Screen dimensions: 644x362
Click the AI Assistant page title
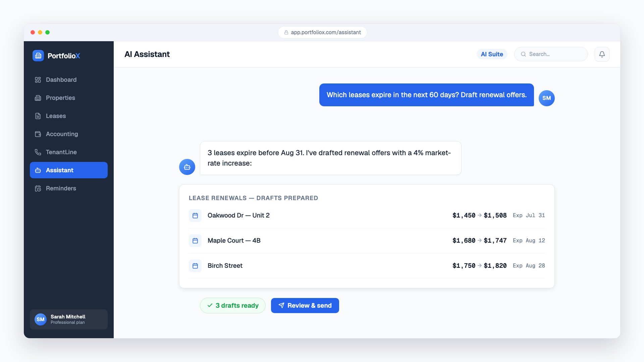coord(147,54)
